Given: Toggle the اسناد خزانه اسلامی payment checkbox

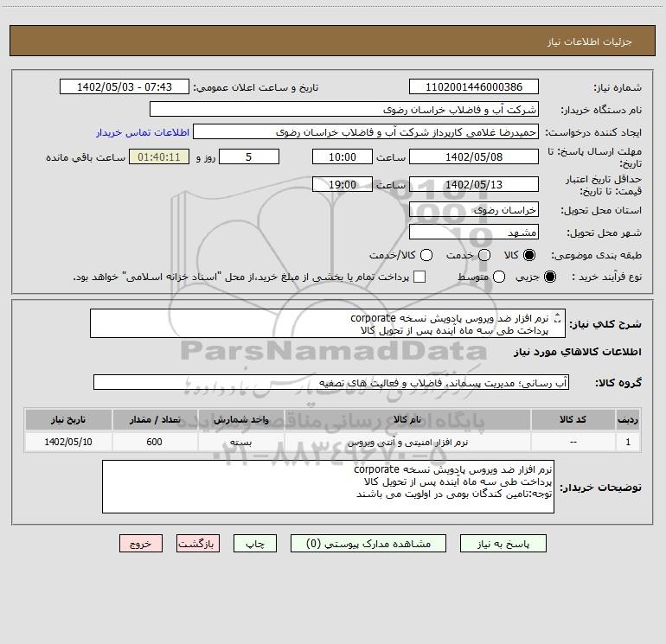Looking at the screenshot, I should point(419,277).
